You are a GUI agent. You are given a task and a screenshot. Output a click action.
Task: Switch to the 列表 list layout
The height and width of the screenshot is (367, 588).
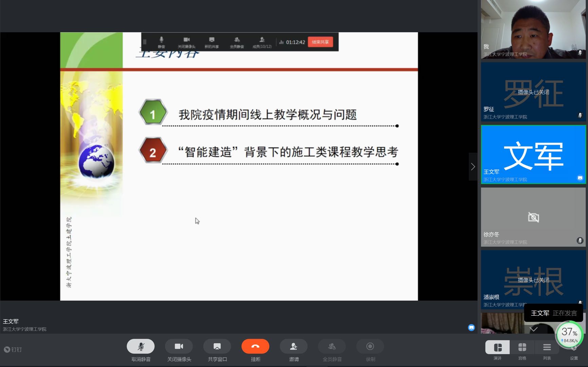coord(547,348)
